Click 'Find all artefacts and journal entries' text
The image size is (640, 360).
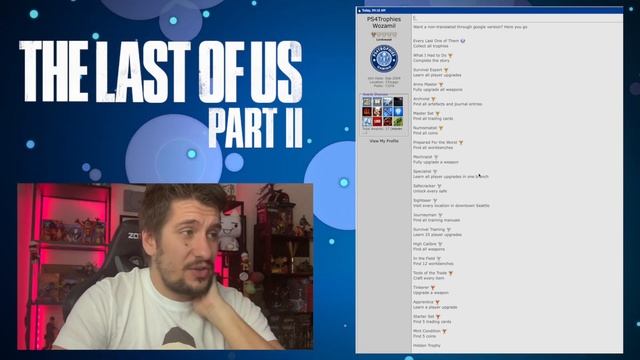[x=447, y=104]
